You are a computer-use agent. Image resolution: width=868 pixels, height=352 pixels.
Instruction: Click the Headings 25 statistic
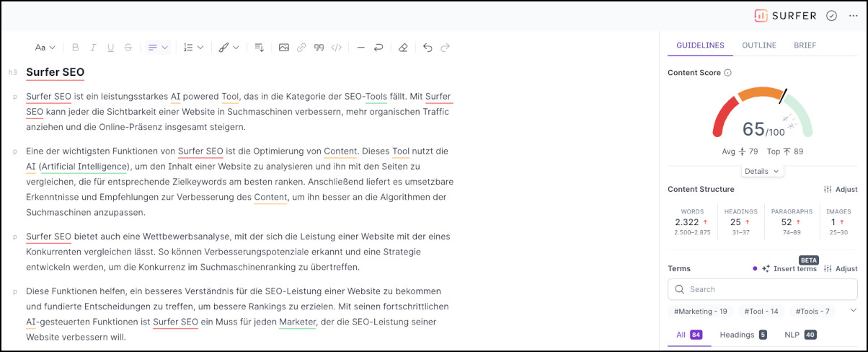coord(740,221)
